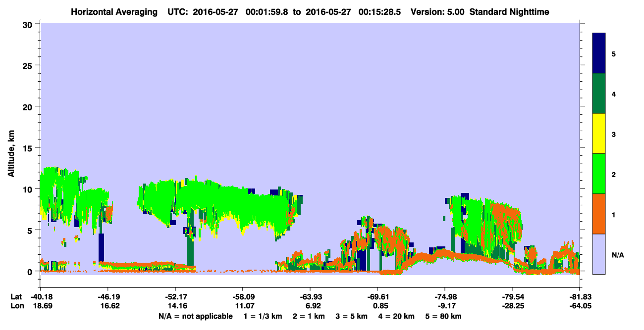This screenshot has height=330, width=644.
Task: Click latitude value -74.98
Action: coord(445,297)
